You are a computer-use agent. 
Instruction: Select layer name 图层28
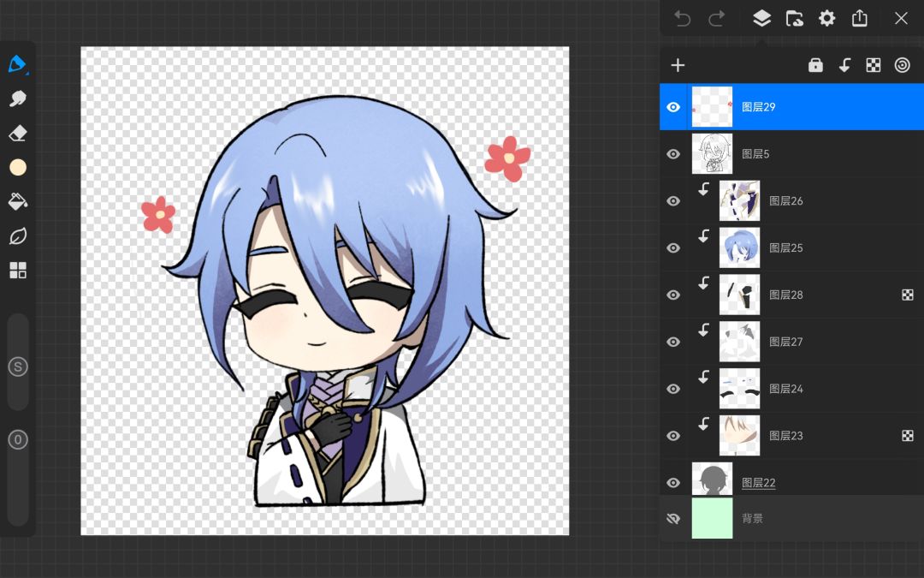click(786, 295)
